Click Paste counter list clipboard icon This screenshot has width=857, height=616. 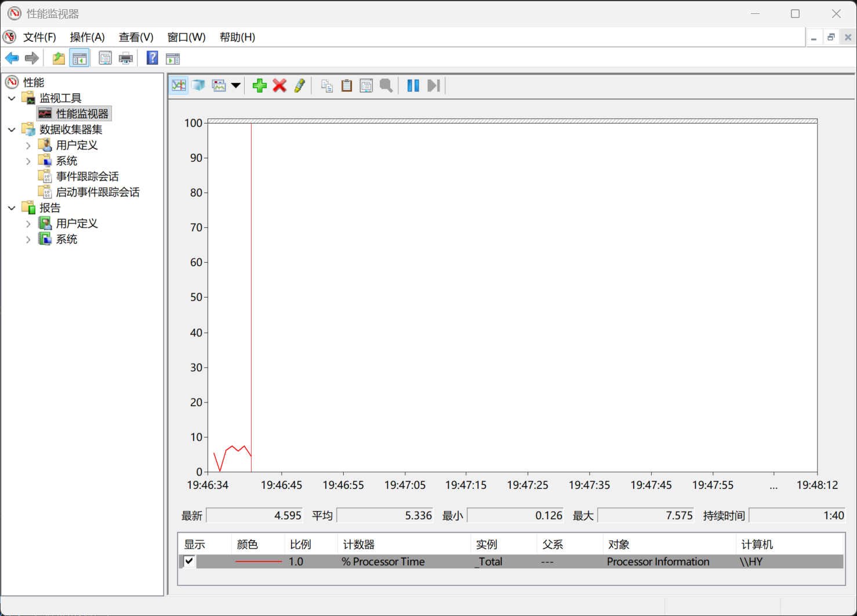tap(347, 86)
